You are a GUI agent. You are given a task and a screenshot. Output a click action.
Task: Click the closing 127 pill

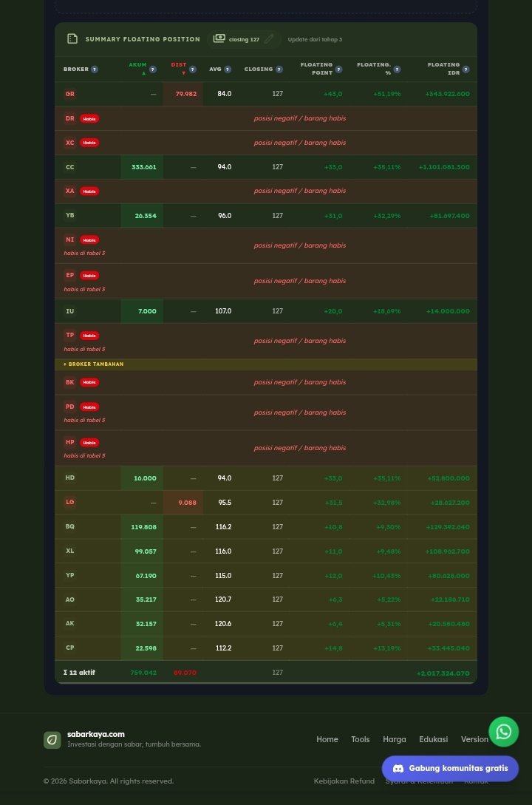[244, 39]
